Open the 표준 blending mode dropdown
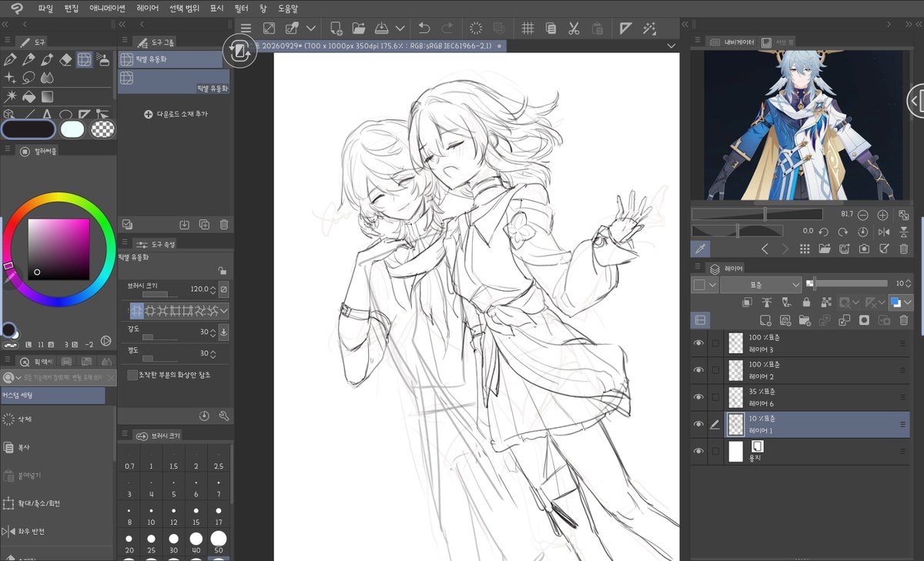Screen dimensions: 924x561 pos(761,285)
